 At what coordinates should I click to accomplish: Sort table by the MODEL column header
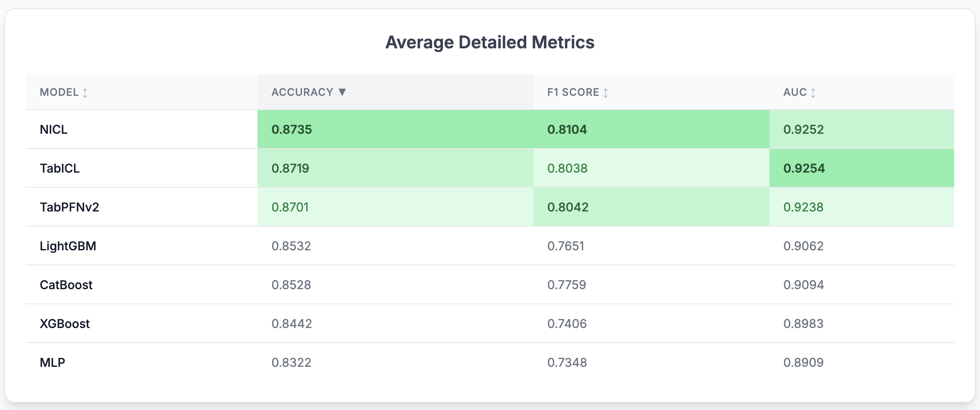(x=141, y=92)
